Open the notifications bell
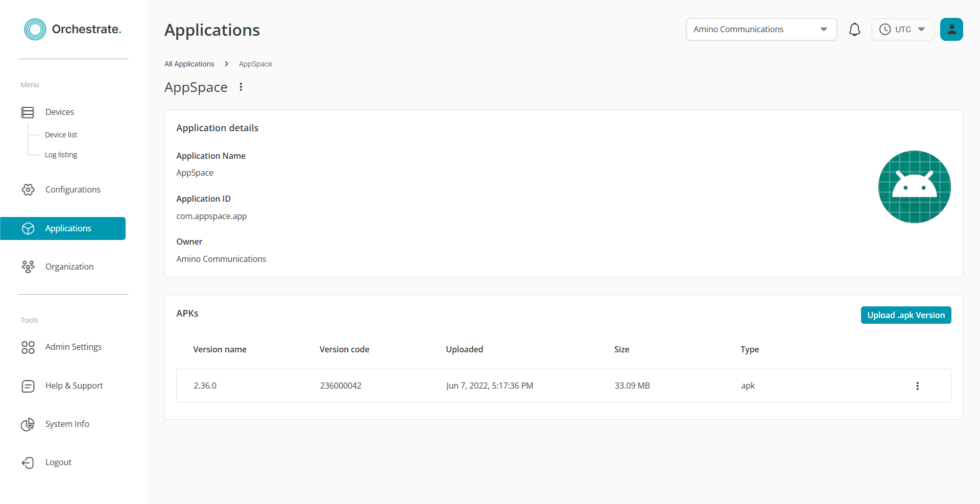The height and width of the screenshot is (504, 980). click(x=854, y=30)
